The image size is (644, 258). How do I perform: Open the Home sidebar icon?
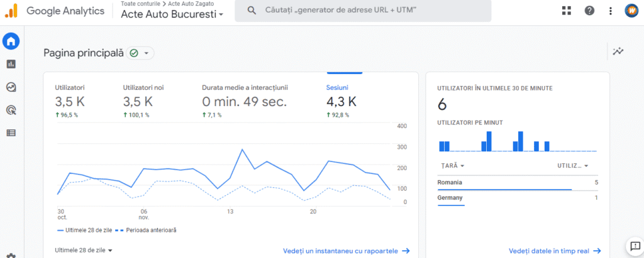11,41
